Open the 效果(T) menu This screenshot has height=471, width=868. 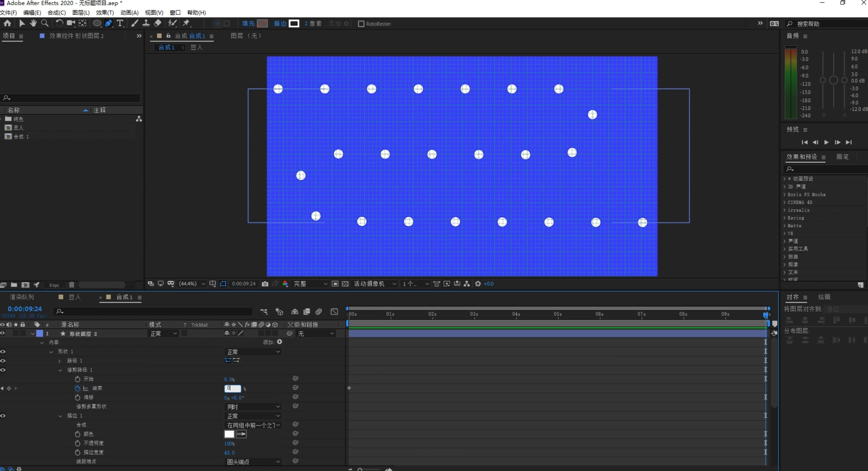pos(105,13)
